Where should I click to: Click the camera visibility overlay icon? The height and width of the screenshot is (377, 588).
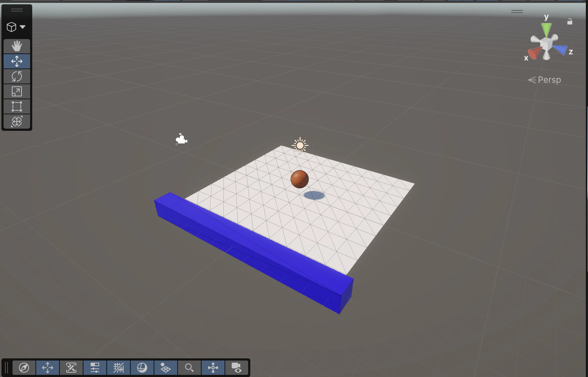[236, 368]
